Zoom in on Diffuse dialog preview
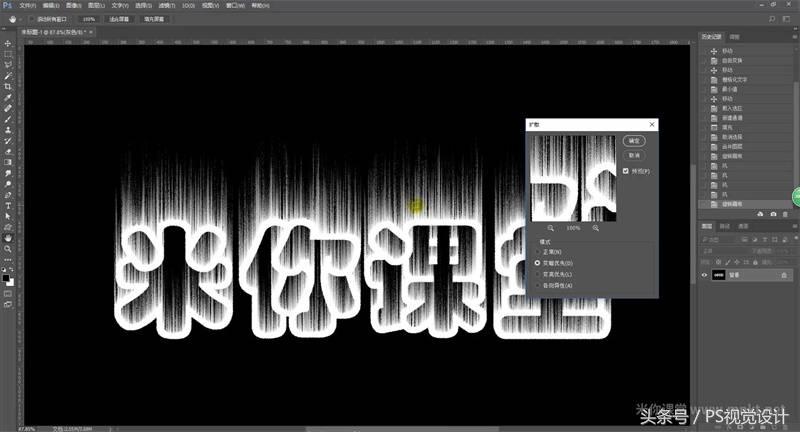 coord(595,228)
